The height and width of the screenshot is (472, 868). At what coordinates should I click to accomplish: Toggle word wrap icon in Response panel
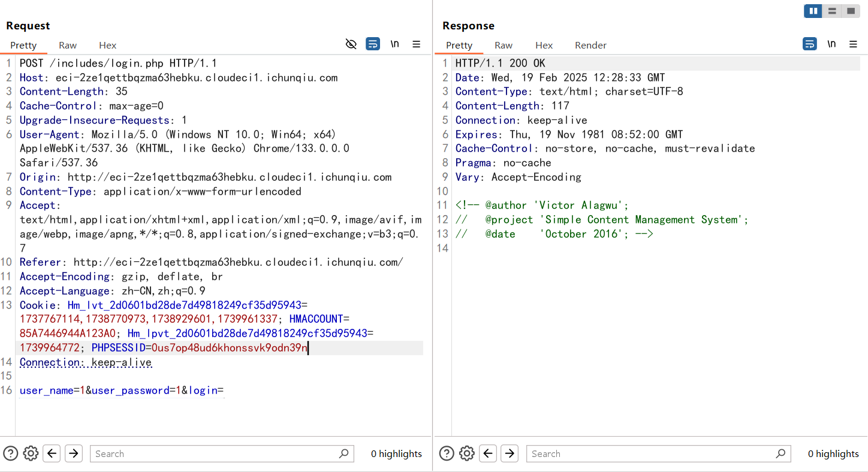click(809, 44)
